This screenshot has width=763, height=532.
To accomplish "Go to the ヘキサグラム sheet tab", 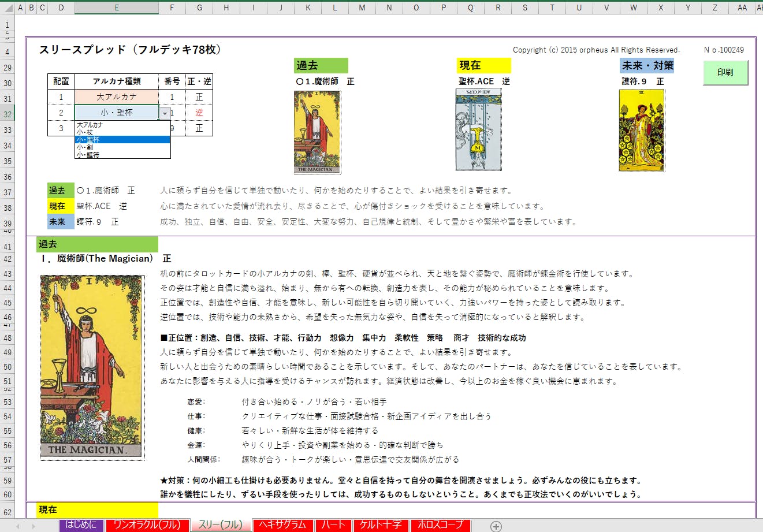I will (282, 524).
